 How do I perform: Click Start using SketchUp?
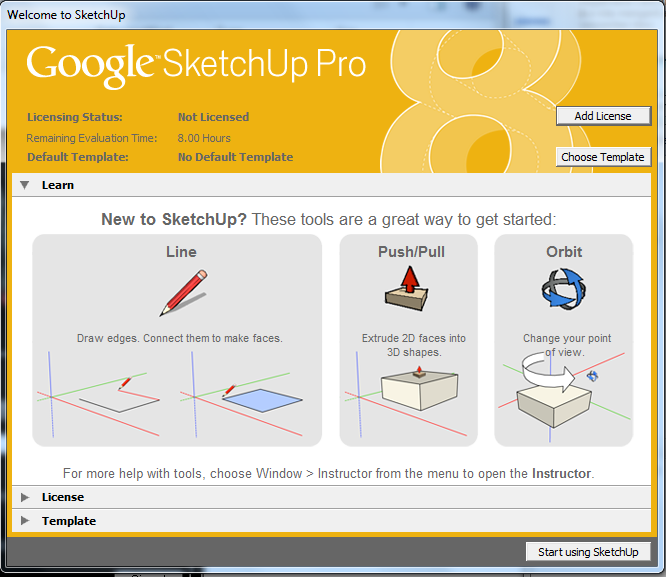588,552
